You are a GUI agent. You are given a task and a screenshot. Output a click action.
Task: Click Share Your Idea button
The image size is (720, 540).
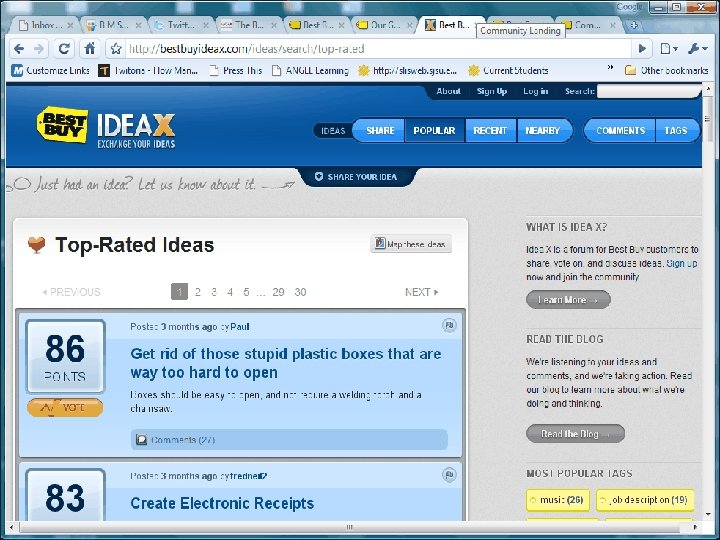pyautogui.click(x=356, y=177)
